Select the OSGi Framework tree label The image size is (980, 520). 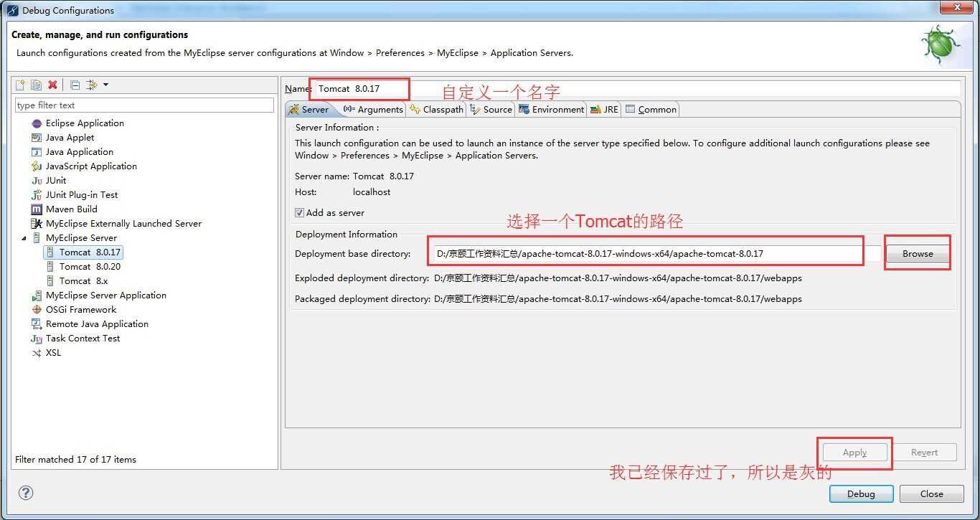(x=81, y=310)
